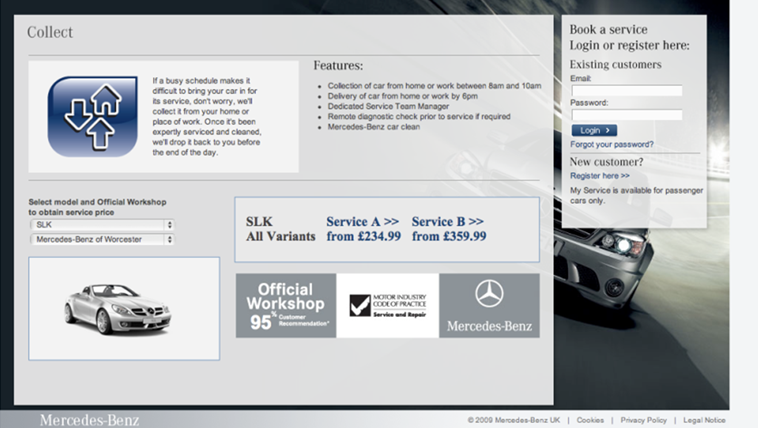758x428 pixels.
Task: Open the Forgot your password link
Action: coord(611,144)
